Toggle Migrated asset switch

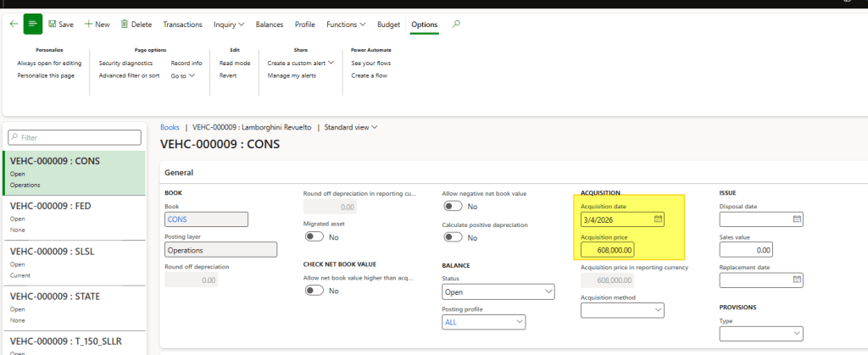[314, 237]
